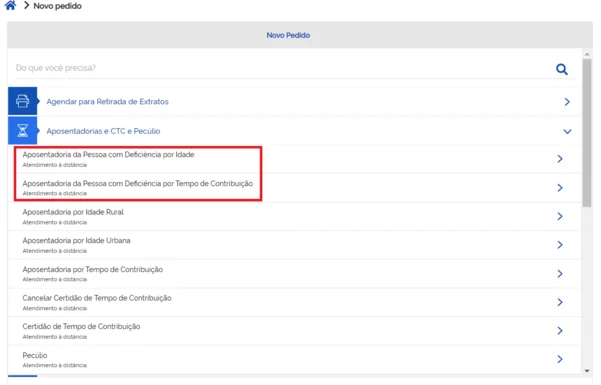
Task: Expand Agendar para Retirada de Extratos arrow
Action: [x=567, y=102]
